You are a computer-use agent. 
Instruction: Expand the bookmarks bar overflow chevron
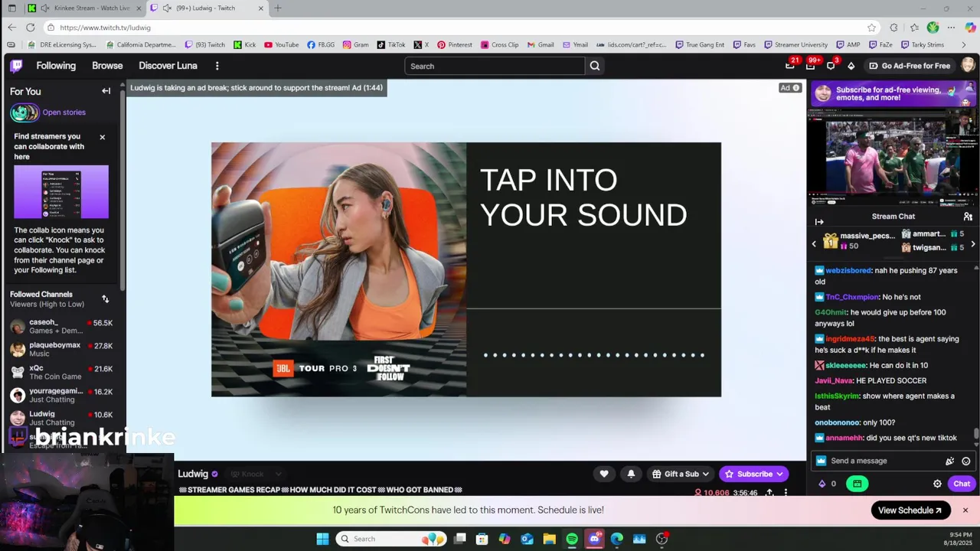963,44
